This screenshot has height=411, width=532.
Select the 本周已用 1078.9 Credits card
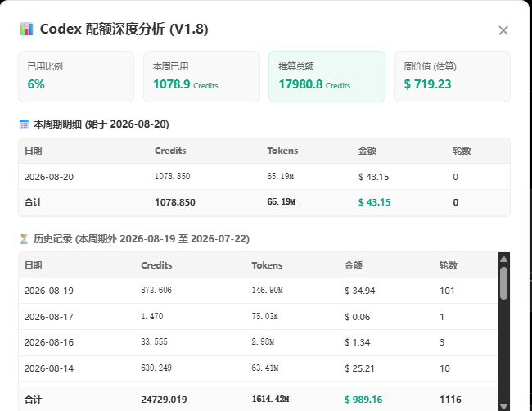coord(201,76)
